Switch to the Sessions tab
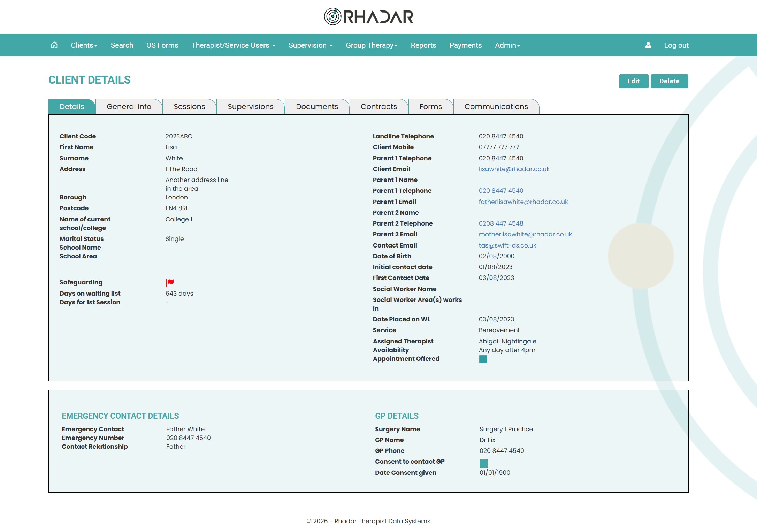This screenshot has width=757, height=532. coord(189,107)
